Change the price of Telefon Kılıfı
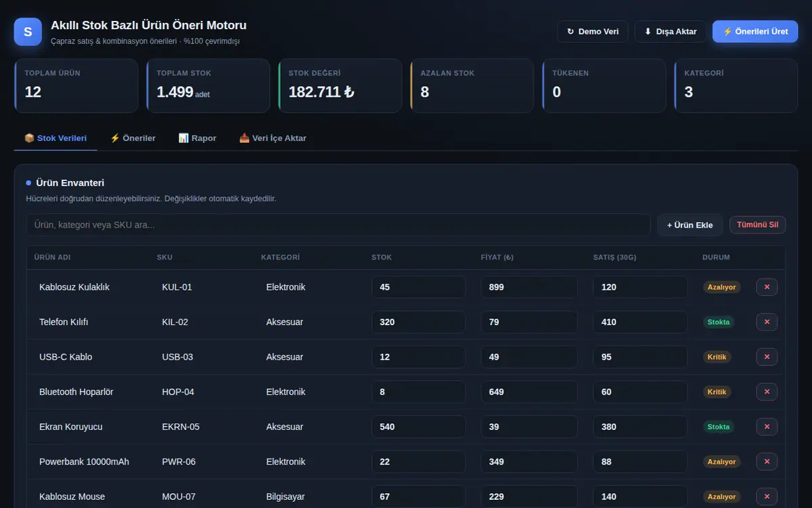 [x=529, y=322]
